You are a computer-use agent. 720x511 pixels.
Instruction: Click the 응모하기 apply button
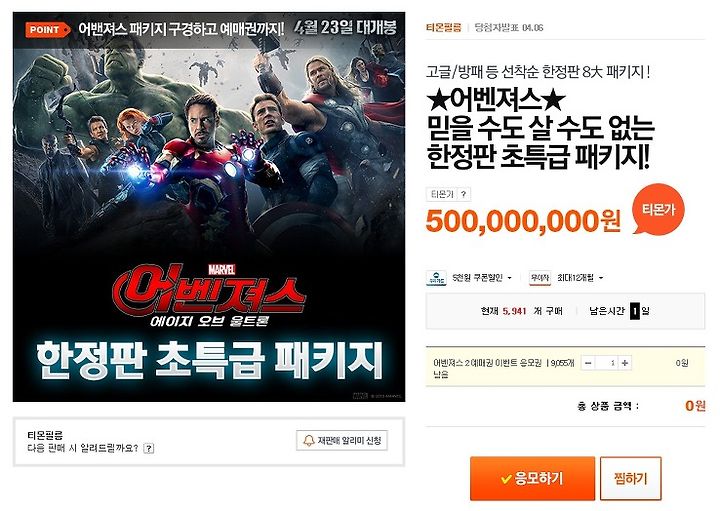click(x=532, y=478)
